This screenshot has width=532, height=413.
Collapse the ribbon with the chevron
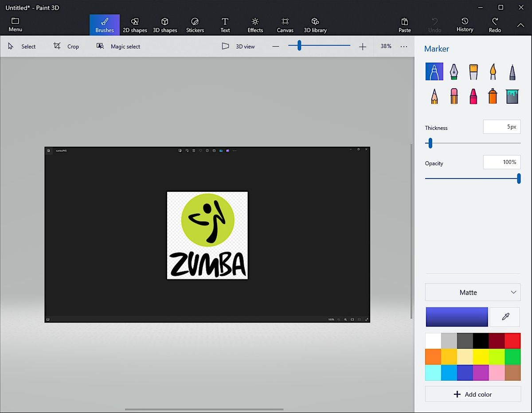[520, 25]
